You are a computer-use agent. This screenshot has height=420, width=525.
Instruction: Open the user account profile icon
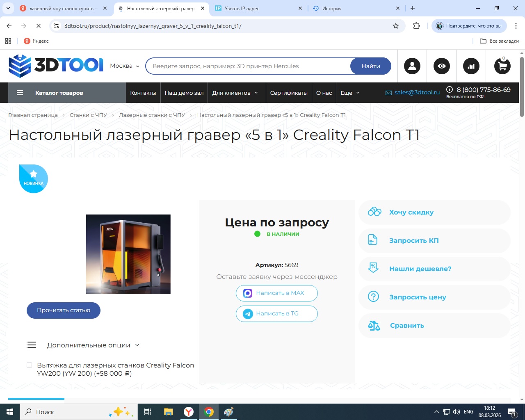point(412,66)
